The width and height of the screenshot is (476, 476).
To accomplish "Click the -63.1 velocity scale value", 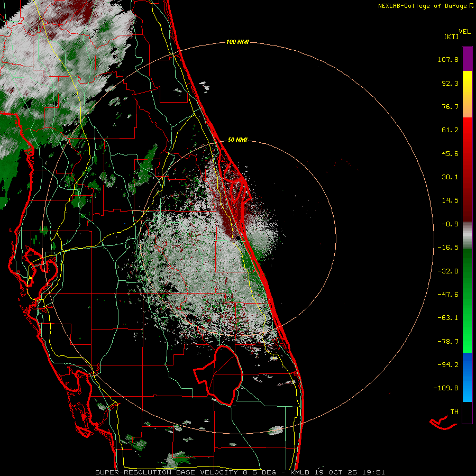I will point(448,318).
